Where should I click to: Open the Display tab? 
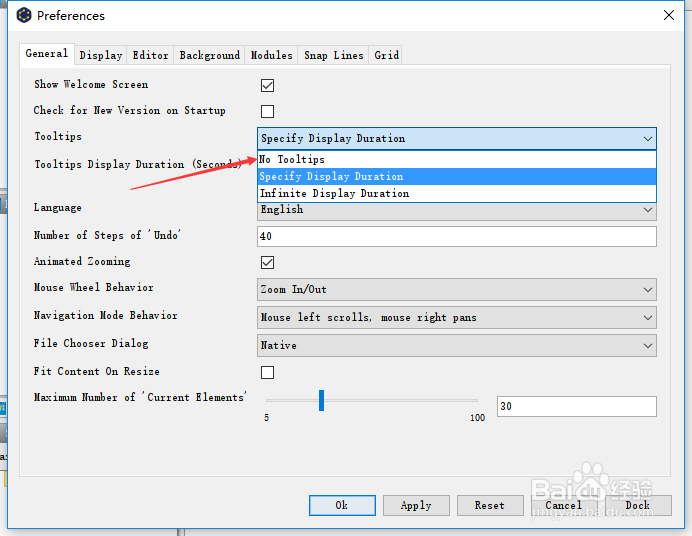101,55
